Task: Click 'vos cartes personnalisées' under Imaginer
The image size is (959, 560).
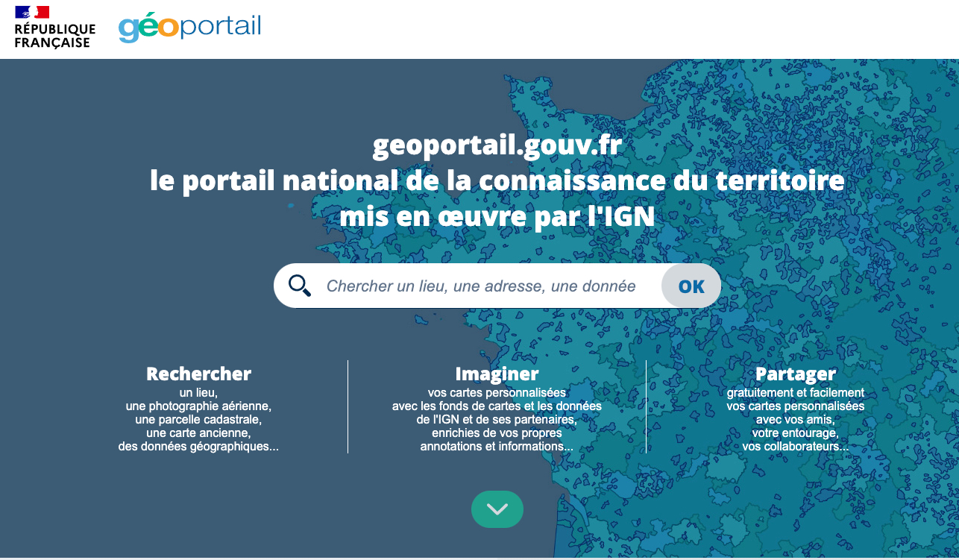Action: [x=497, y=393]
